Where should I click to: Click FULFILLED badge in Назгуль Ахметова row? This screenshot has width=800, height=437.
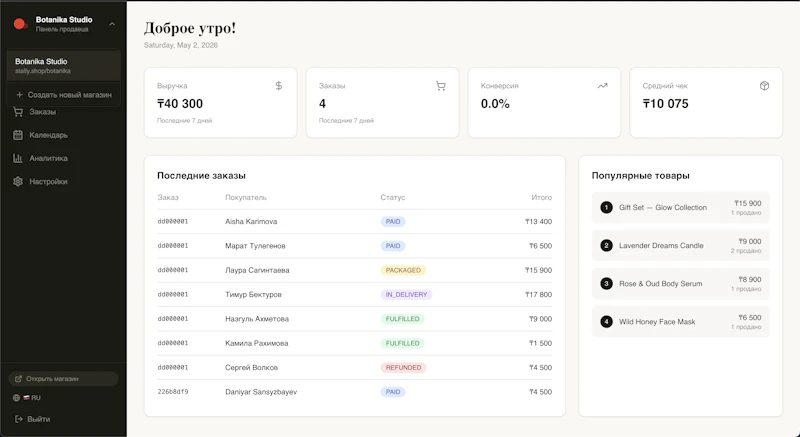[402, 319]
